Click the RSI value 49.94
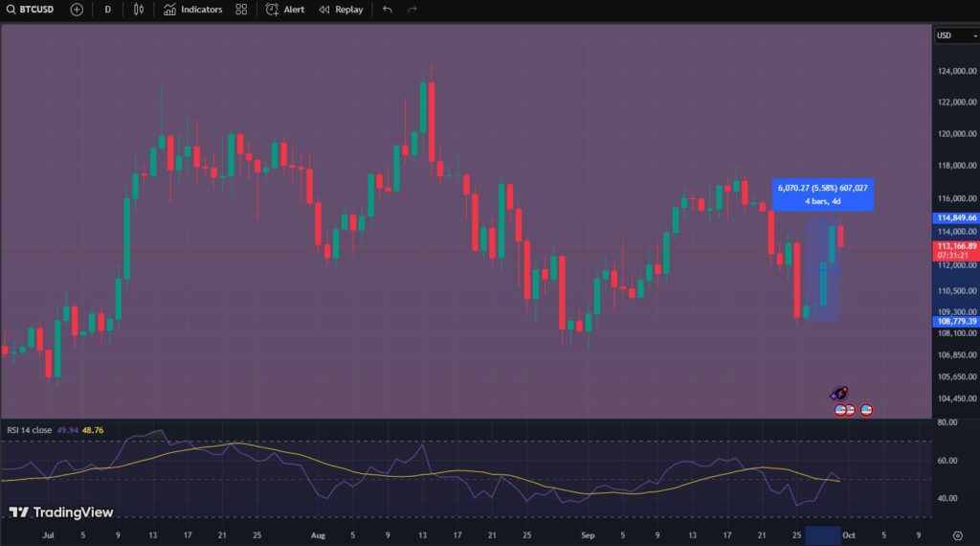Viewport: 980px width, 546px height. click(68, 430)
